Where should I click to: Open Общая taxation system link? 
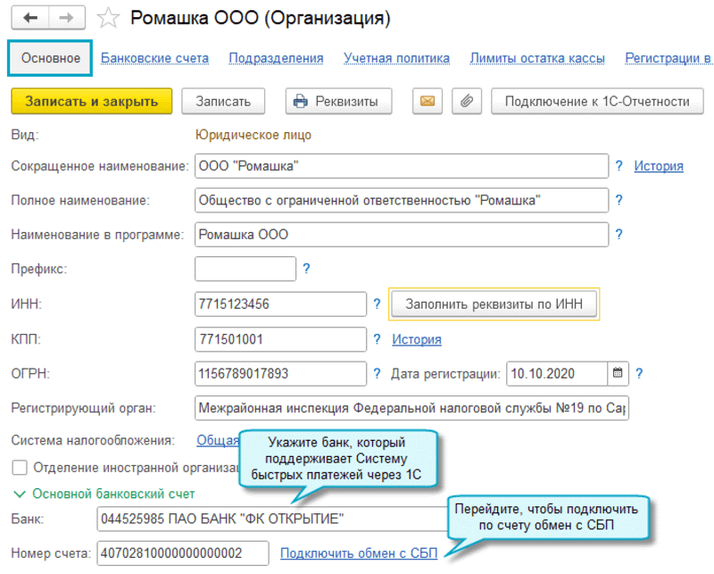click(218, 440)
